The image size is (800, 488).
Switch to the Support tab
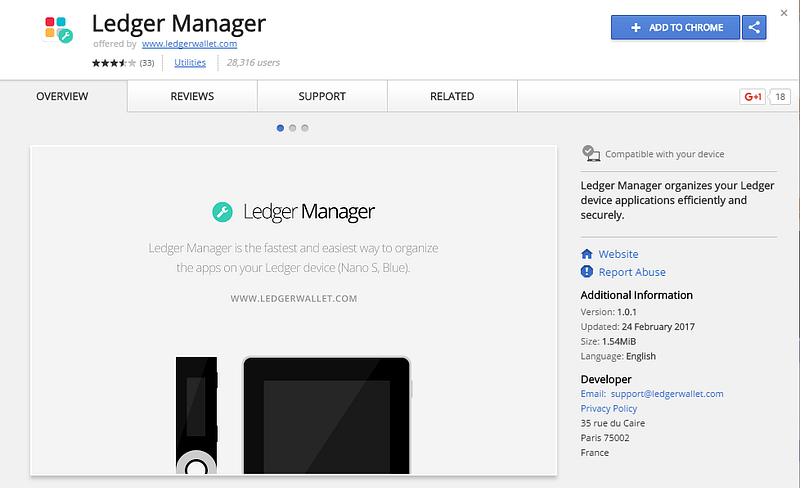tap(322, 96)
